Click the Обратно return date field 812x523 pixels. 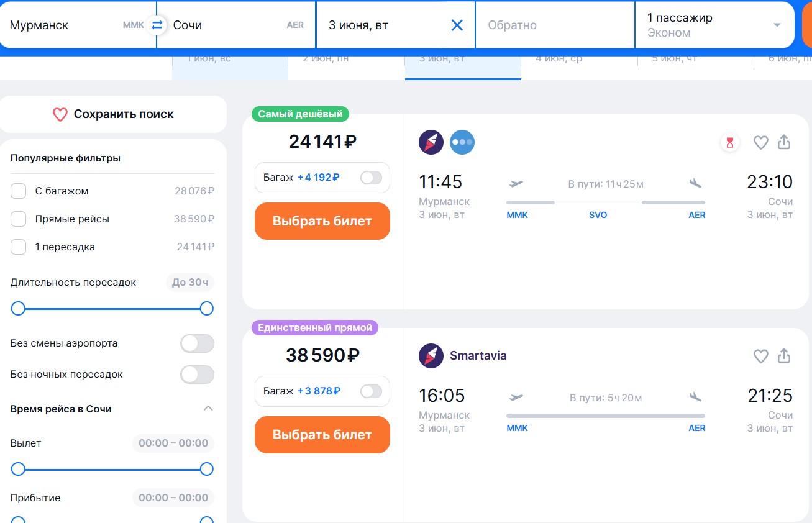coord(554,25)
